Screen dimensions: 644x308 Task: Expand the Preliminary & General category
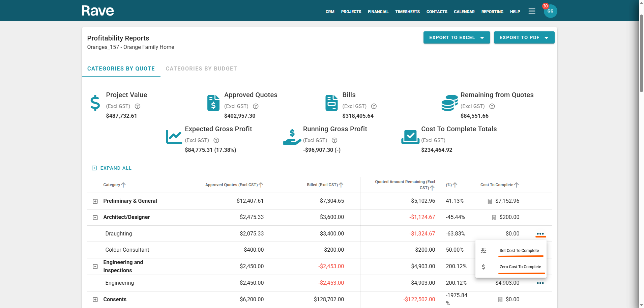(95, 201)
